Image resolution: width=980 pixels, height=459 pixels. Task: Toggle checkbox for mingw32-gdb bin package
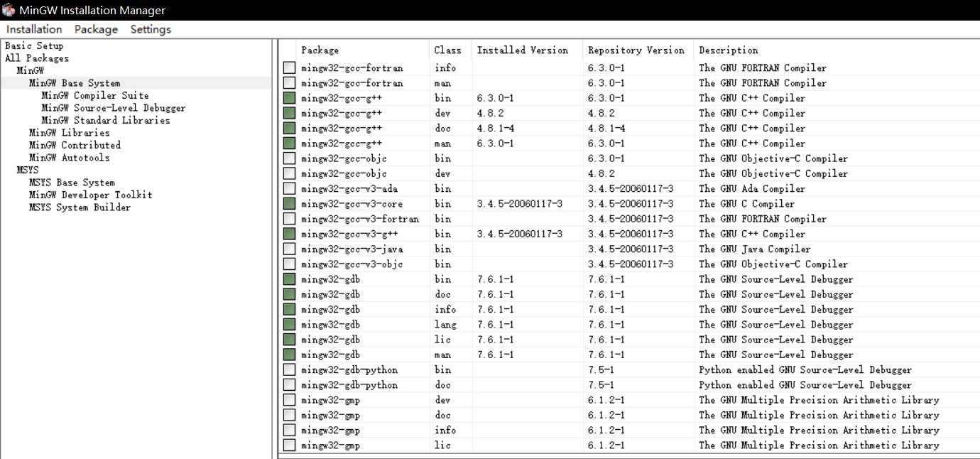pyautogui.click(x=289, y=279)
